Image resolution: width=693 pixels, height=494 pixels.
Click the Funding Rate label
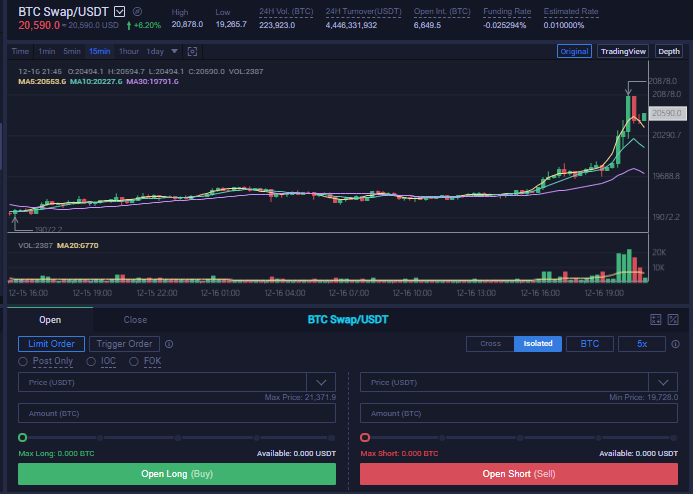507,11
